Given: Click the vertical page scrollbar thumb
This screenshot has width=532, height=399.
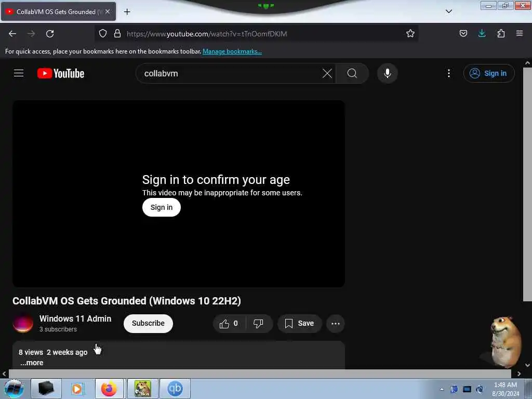Looking at the screenshot, I should click(527, 184).
